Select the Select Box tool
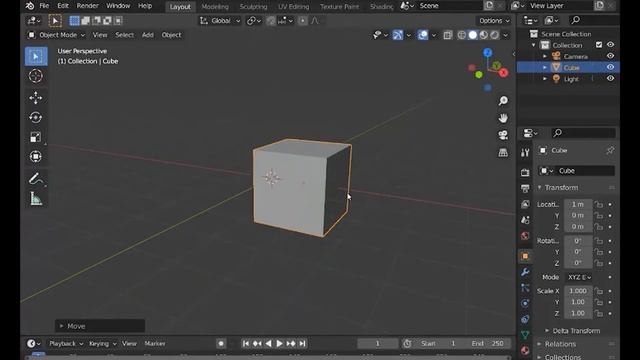The width and height of the screenshot is (640, 360). pyautogui.click(x=36, y=56)
